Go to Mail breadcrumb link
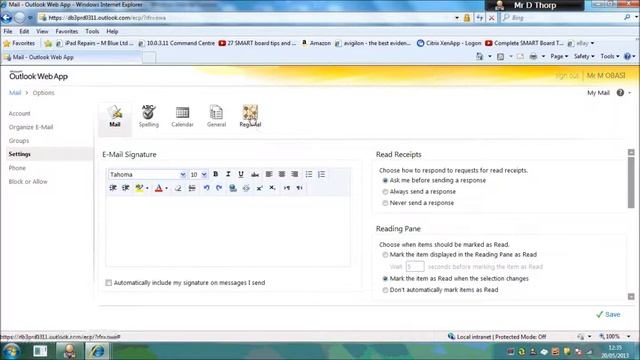Viewport: 640px width, 360px height. pyautogui.click(x=15, y=93)
